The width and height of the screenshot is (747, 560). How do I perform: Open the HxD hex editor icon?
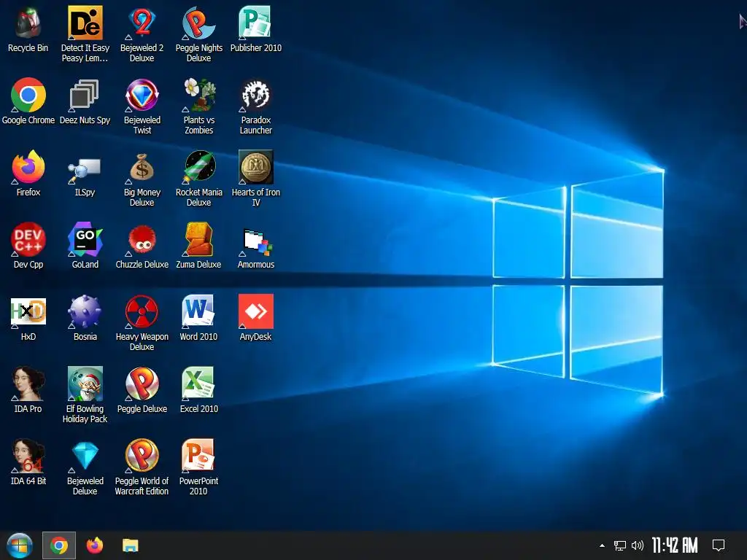tap(28, 318)
